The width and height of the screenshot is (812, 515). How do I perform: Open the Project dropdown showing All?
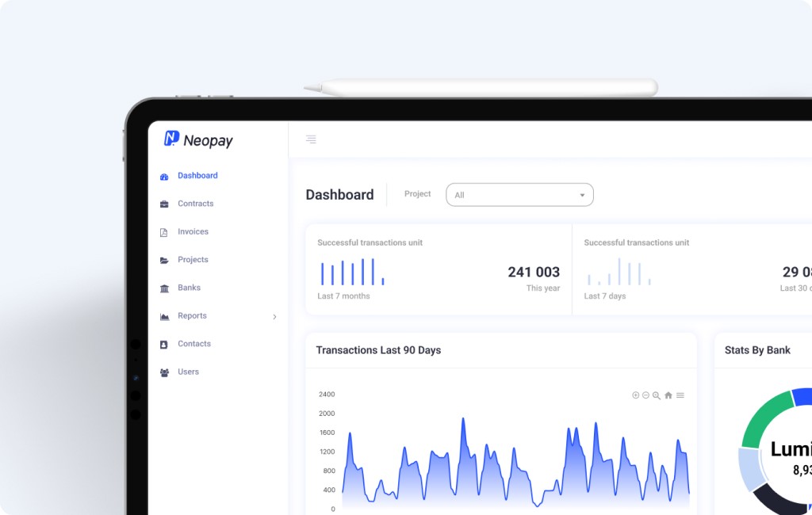pyautogui.click(x=519, y=195)
